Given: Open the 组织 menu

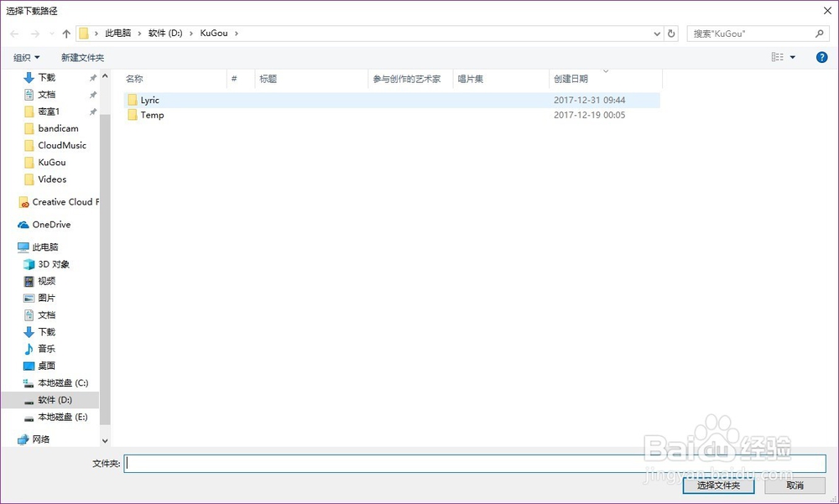Looking at the screenshot, I should [x=26, y=57].
